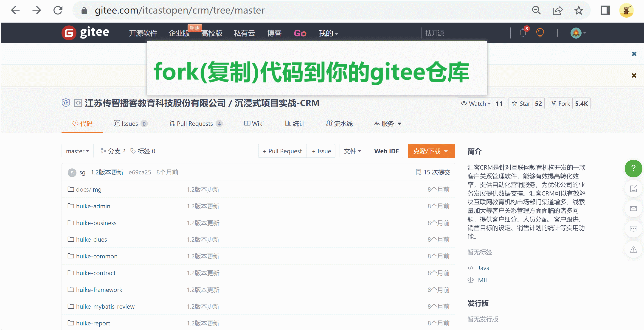Screen dimensions: 644x330
Task: Switch to the Pull Requests tab
Action: tap(196, 123)
